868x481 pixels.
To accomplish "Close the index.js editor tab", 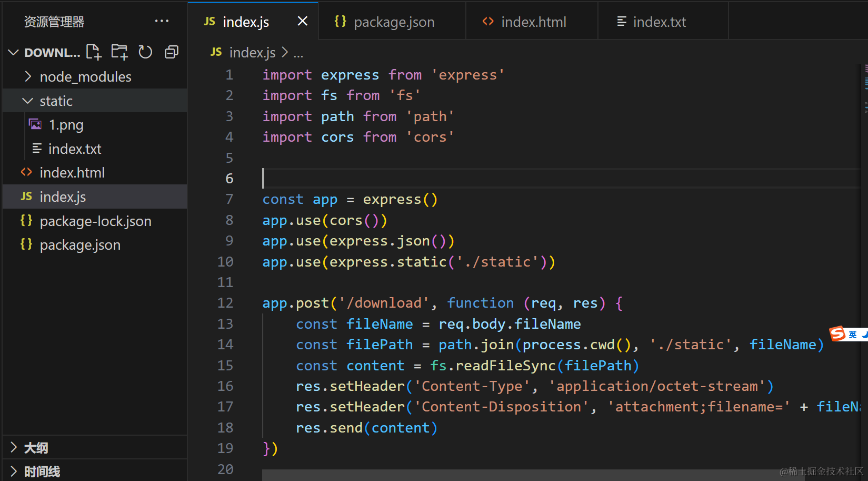I will tap(303, 21).
